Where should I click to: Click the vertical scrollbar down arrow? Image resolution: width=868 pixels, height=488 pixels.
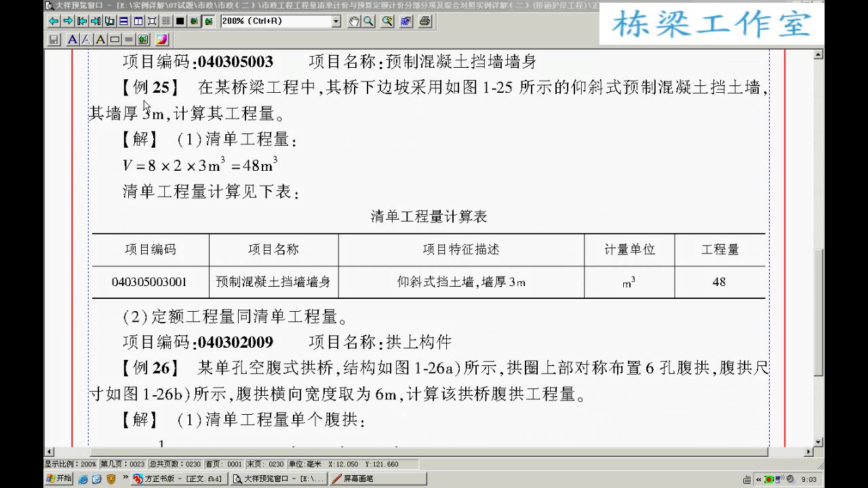[x=818, y=442]
